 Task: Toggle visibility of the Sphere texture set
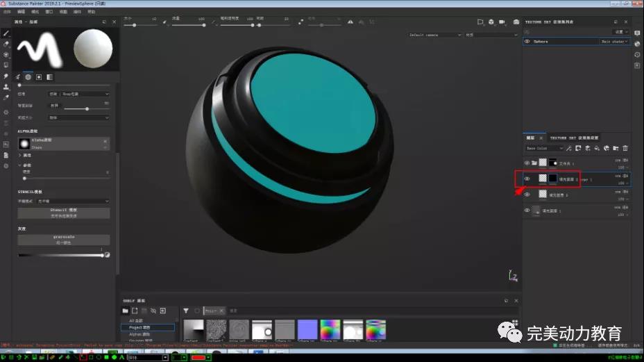pyautogui.click(x=527, y=42)
